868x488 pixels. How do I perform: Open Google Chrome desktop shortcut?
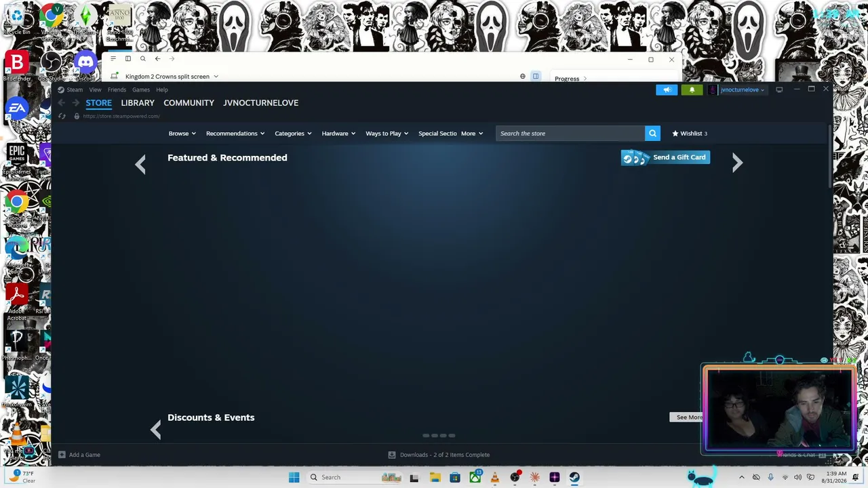tap(17, 205)
